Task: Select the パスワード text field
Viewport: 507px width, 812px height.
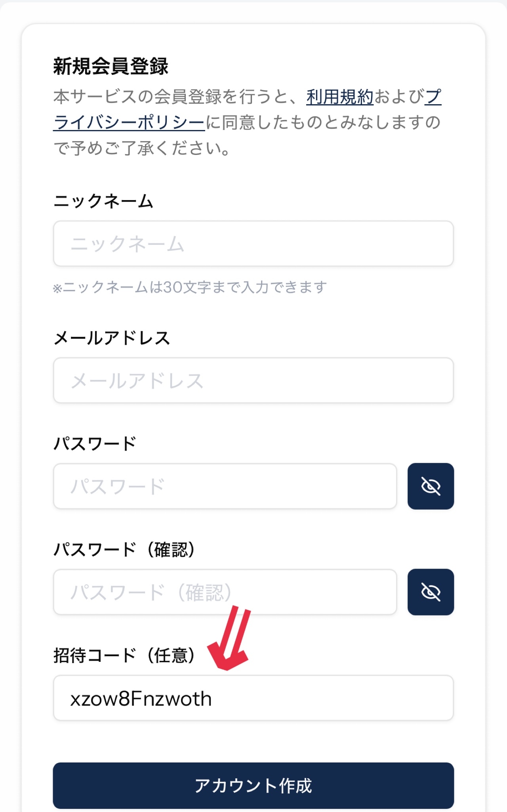Action: click(226, 486)
